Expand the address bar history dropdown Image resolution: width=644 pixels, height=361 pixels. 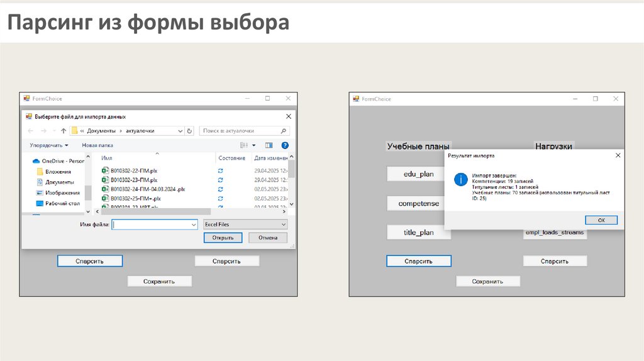click(180, 131)
